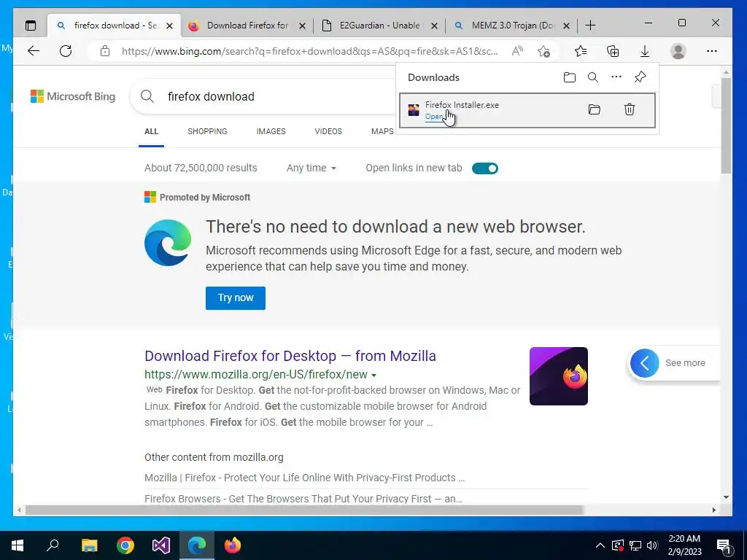
Task: Open Collections toolbar icon
Action: [x=613, y=51]
